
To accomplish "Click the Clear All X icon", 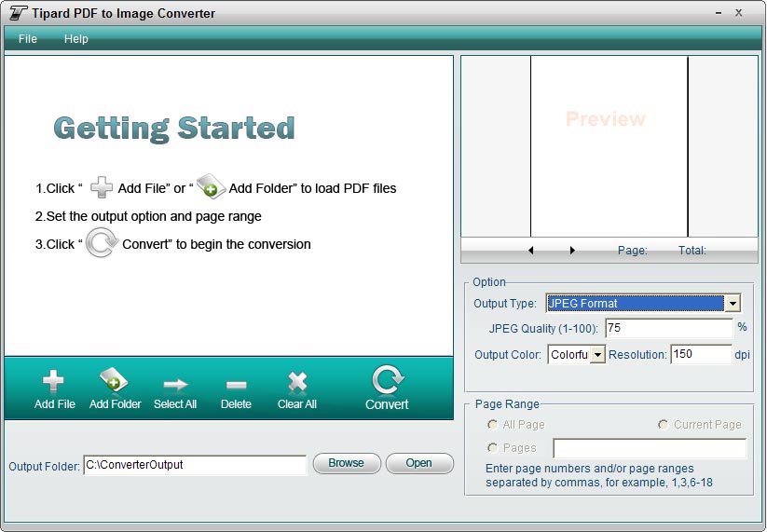I will tap(297, 382).
